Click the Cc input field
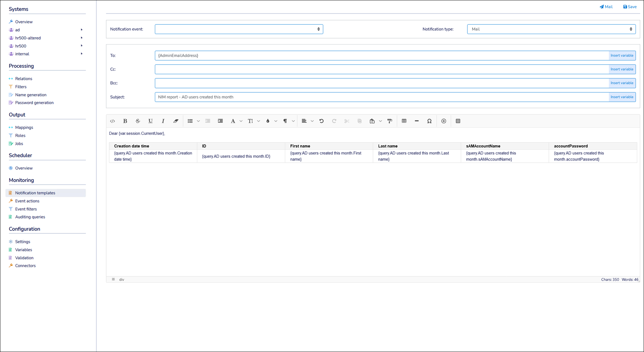The width and height of the screenshot is (644, 352). [x=381, y=69]
